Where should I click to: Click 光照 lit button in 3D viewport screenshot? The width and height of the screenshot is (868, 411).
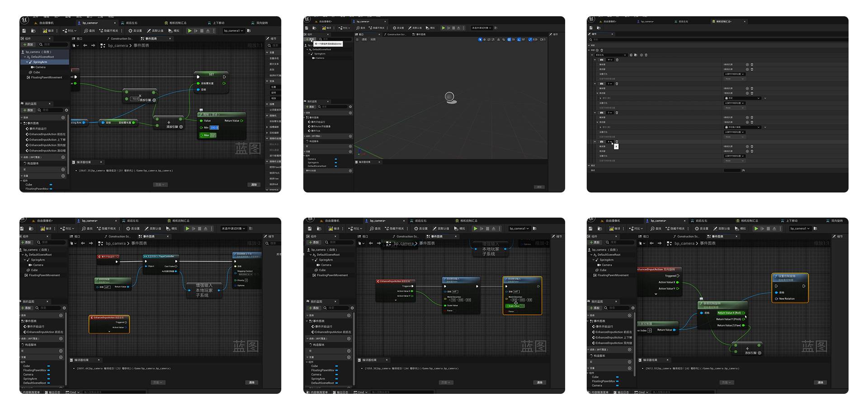coord(373,39)
